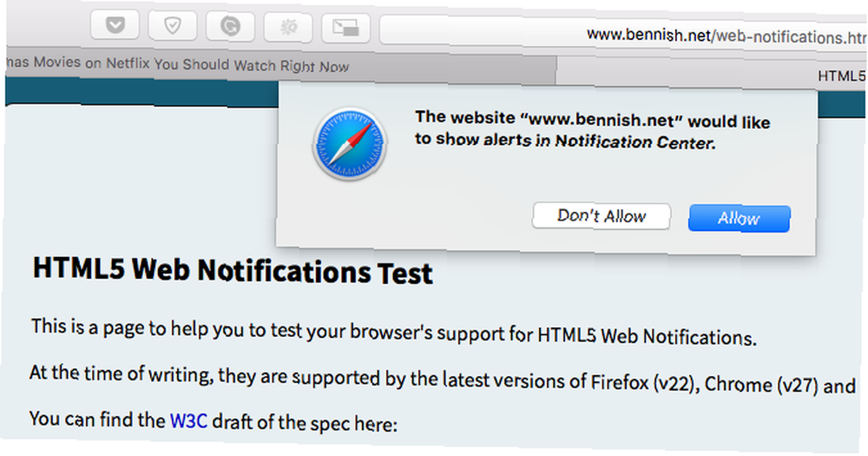Click the word Firefox (v22) in paragraph
Screen dimensions: 868x456
pos(642,383)
